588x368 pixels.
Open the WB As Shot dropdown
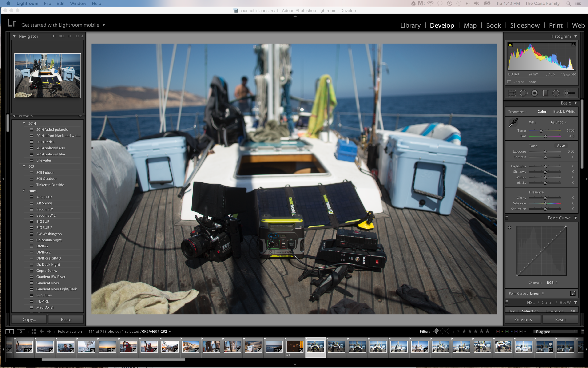(558, 122)
